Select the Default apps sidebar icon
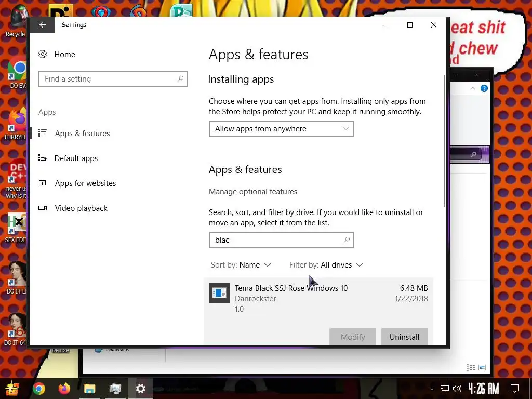 [43, 158]
